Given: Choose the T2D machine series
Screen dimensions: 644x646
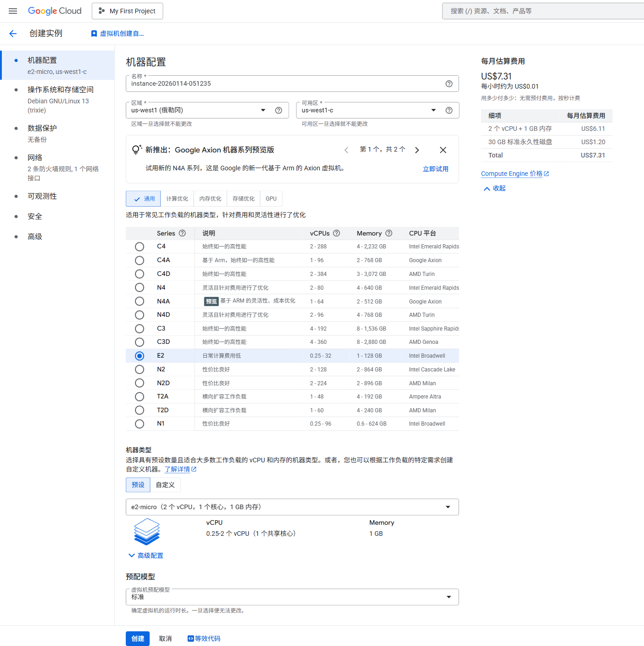Looking at the screenshot, I should (x=140, y=410).
